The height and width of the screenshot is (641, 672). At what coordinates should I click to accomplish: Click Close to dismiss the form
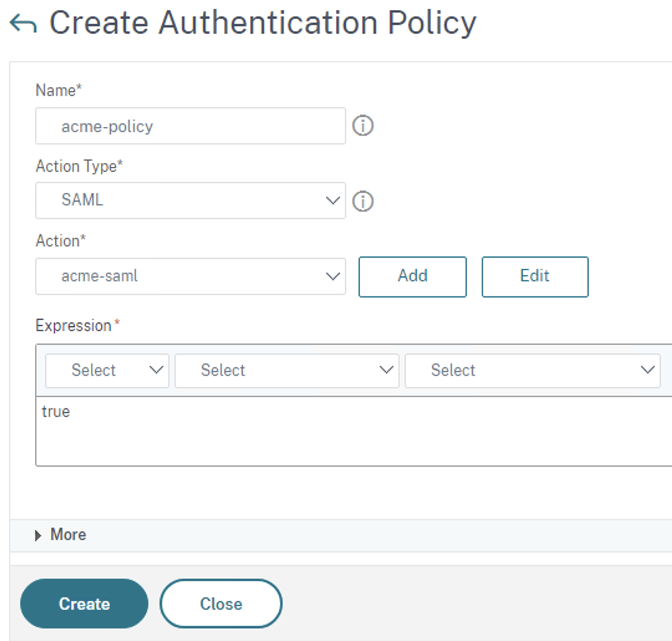tap(220, 602)
